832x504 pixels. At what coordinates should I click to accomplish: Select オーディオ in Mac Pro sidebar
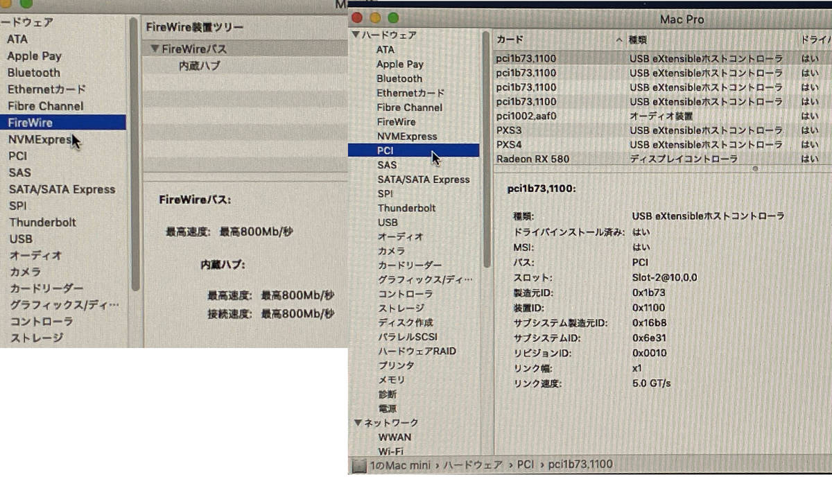(x=401, y=237)
